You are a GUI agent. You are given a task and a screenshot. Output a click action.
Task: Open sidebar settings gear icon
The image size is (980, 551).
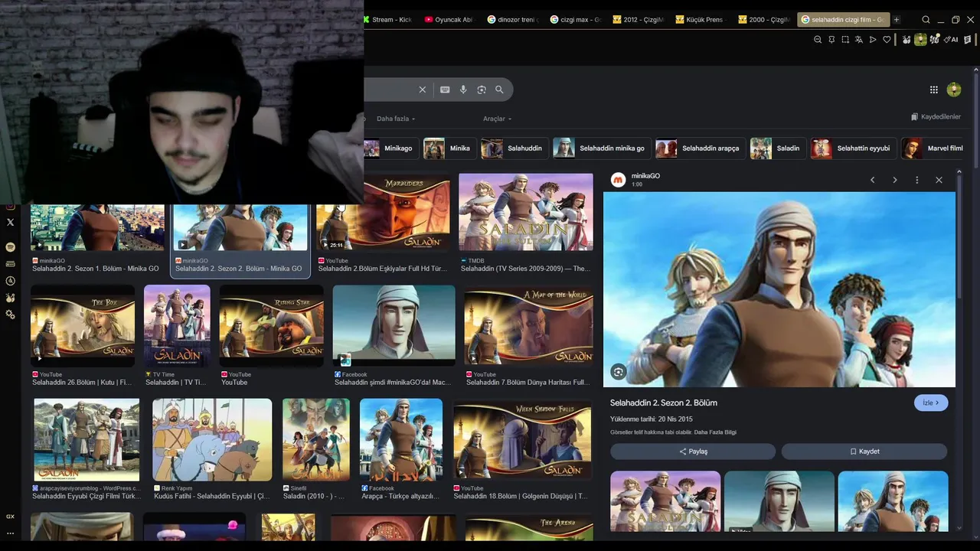(10, 315)
